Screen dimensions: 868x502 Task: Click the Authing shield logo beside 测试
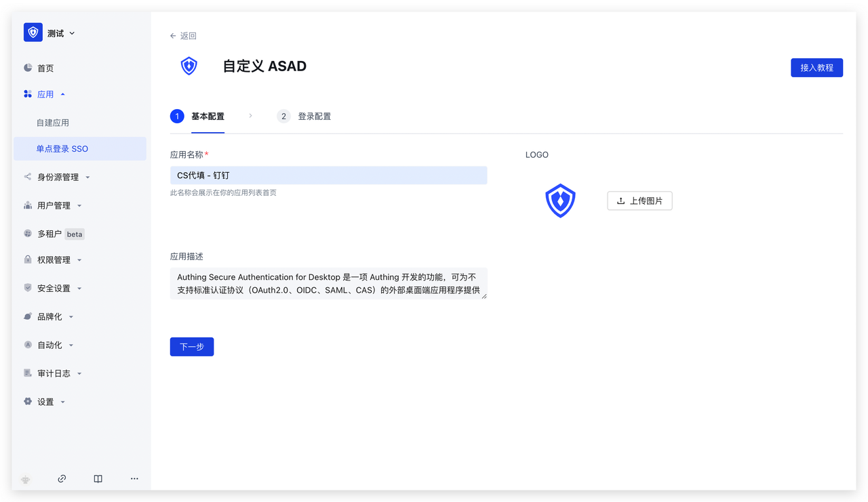coord(33,33)
